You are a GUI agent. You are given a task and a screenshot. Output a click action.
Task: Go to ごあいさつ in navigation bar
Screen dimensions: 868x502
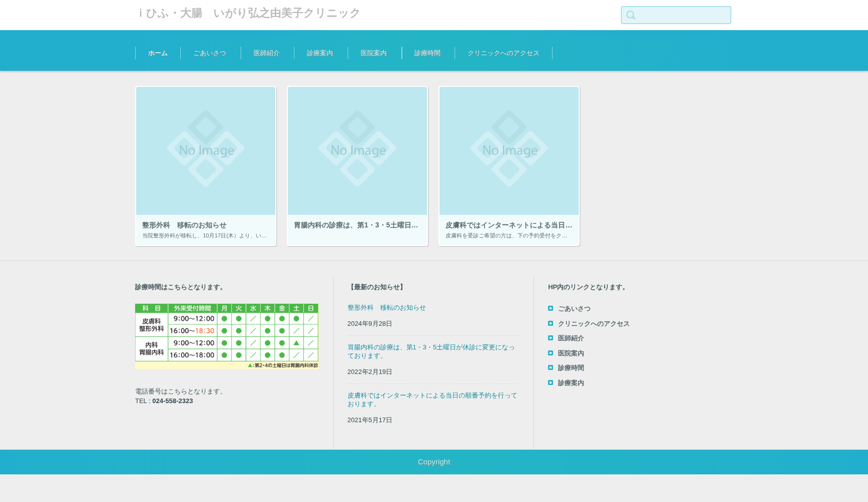coord(210,53)
